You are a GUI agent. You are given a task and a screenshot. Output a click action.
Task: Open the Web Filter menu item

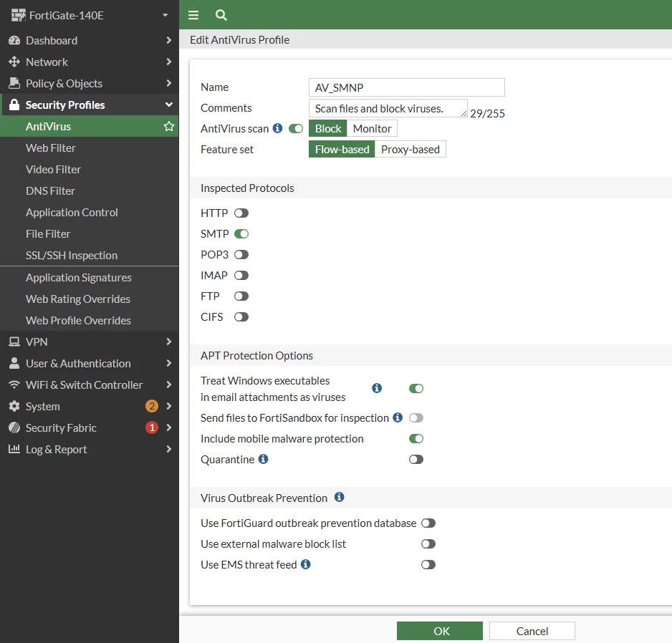[89, 148]
